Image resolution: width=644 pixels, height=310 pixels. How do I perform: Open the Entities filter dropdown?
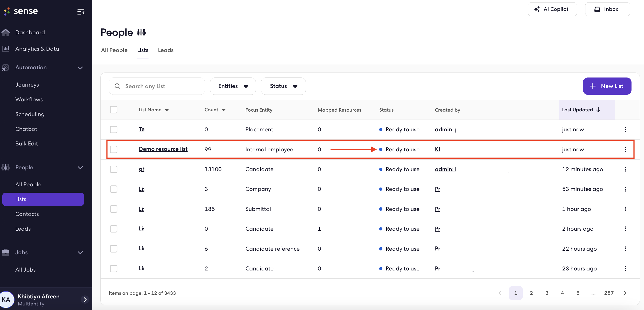pyautogui.click(x=233, y=86)
